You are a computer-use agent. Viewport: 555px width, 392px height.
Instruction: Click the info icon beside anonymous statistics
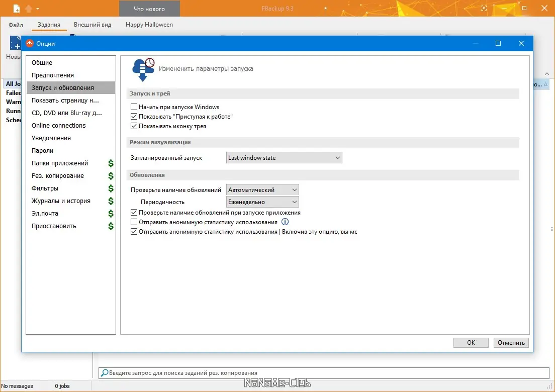click(285, 222)
